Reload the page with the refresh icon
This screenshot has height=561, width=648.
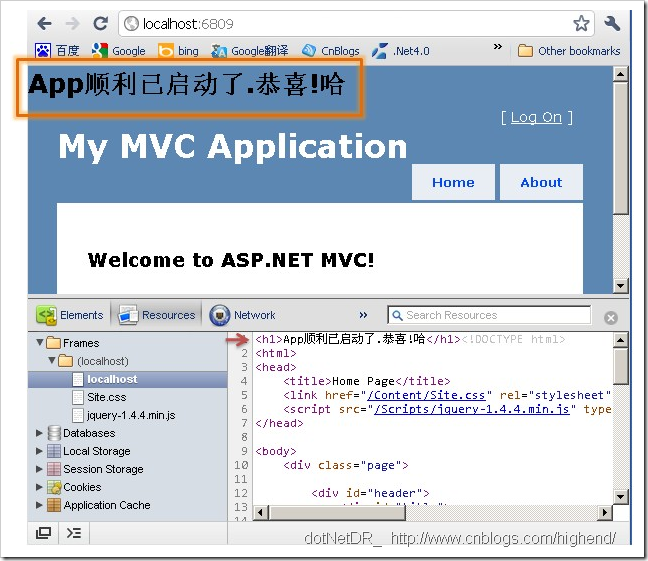pyautogui.click(x=101, y=24)
